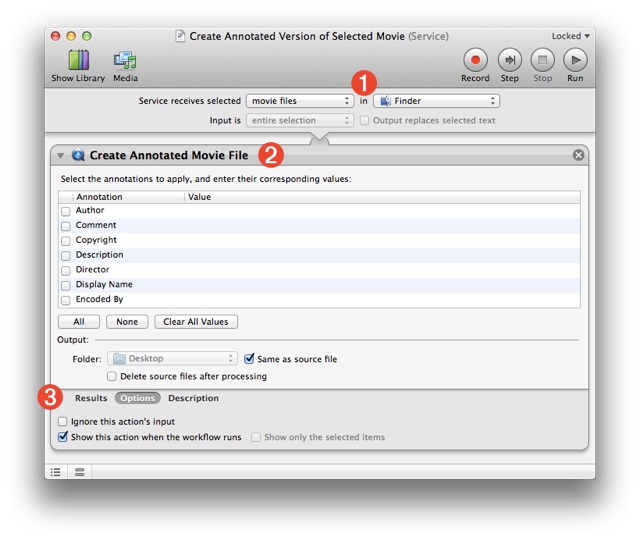Screen dimensions: 640x541
Task: Show the variables view icon
Action: coord(79,471)
